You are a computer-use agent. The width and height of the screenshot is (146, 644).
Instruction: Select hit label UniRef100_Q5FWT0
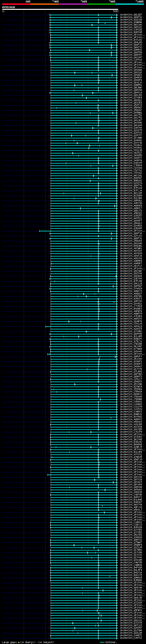click(131, 610)
